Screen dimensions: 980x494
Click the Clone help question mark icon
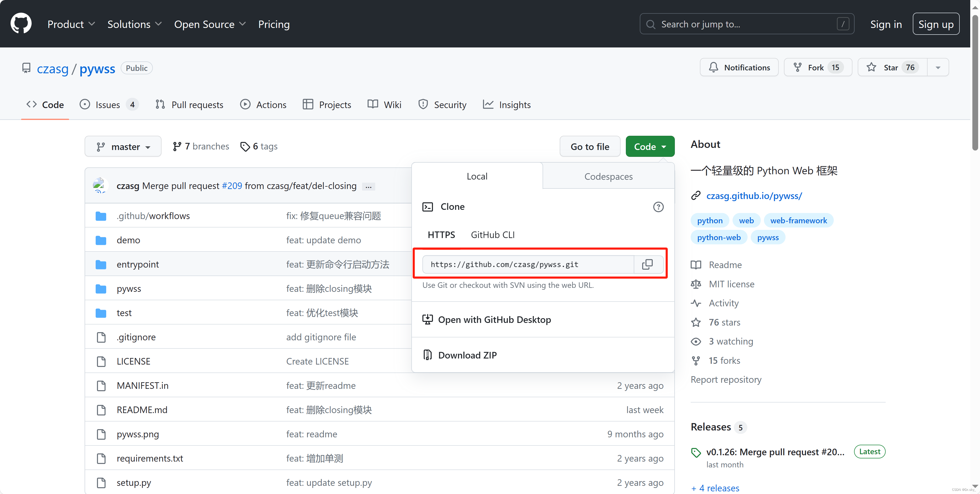658,207
